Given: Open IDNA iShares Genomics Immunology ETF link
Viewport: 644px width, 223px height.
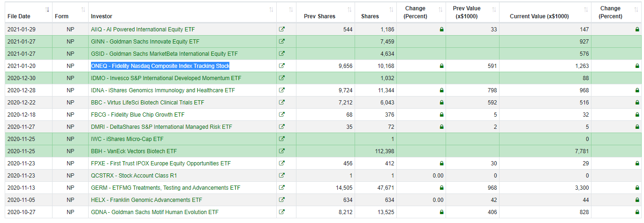Looking at the screenshot, I should click(163, 90).
